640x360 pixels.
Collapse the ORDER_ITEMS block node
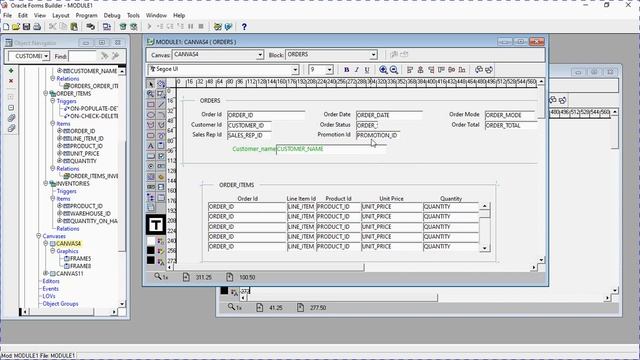click(46, 93)
